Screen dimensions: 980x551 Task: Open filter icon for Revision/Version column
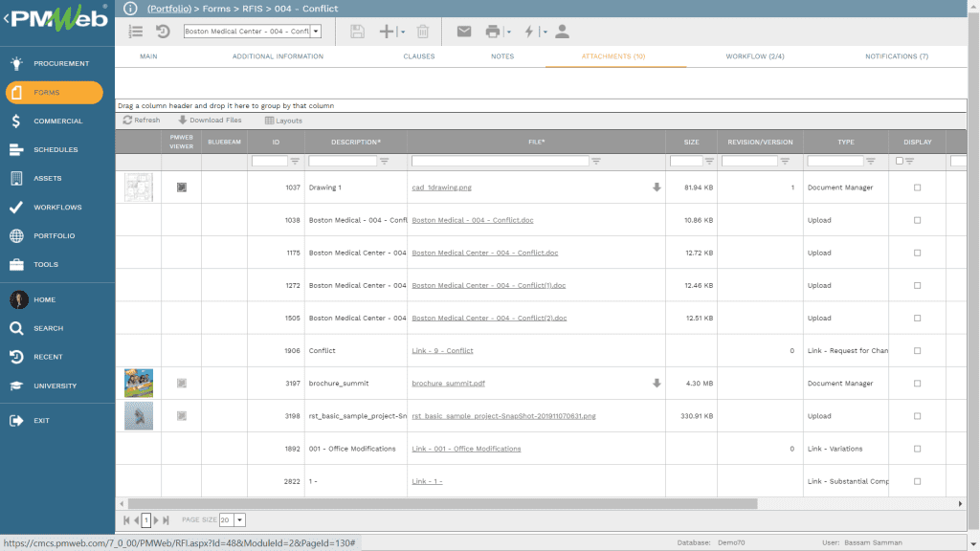click(785, 161)
